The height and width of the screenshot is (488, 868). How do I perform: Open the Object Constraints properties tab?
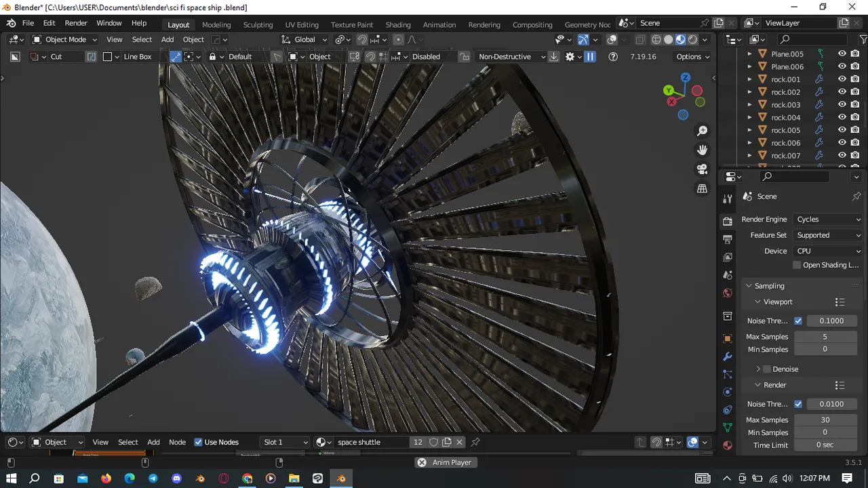pos(728,410)
